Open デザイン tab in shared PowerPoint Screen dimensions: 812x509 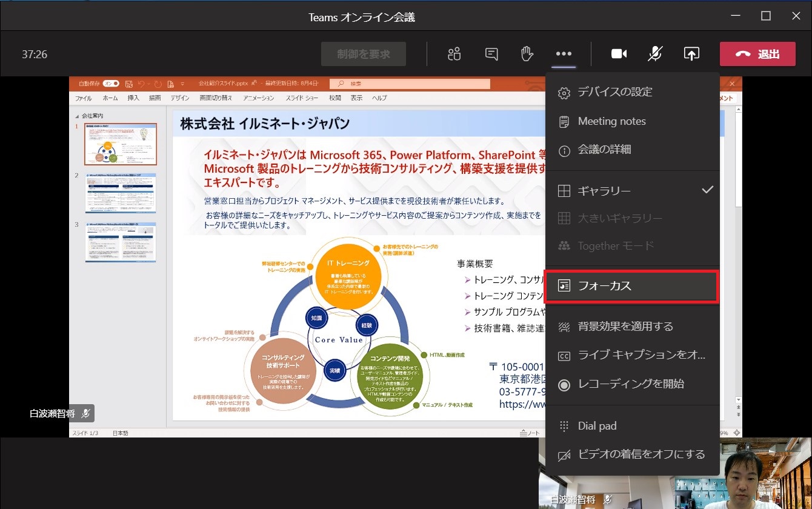point(180,98)
